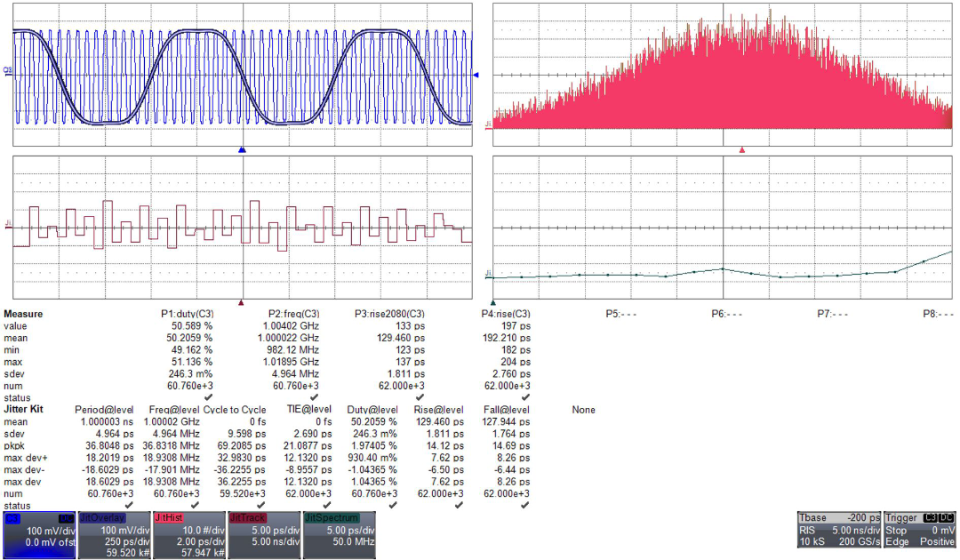Image resolution: width=960 pixels, height=560 pixels.
Task: Click the green marker below spectrum grid
Action: pos(493,302)
